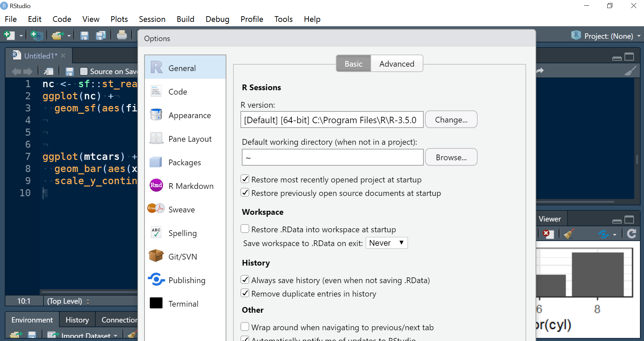Screen dimensions: 644x341
Task: Open the Pane Layout settings
Action: pos(190,139)
